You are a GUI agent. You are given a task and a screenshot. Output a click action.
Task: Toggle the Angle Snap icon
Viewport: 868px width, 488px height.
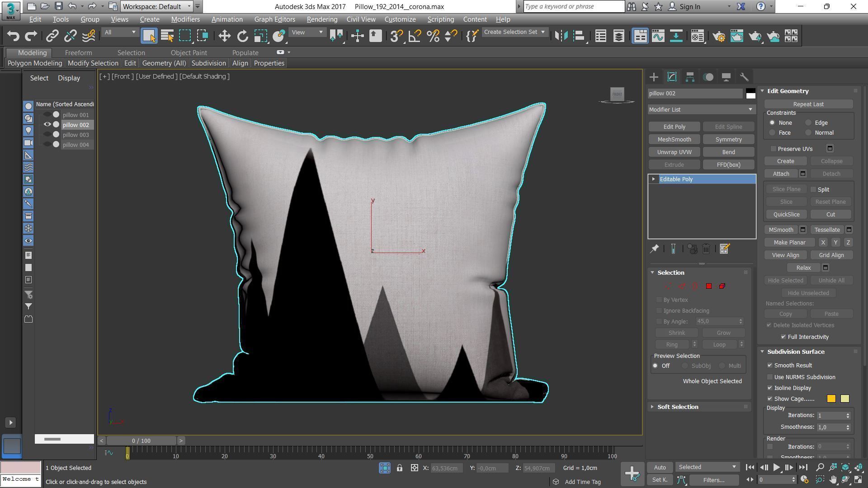tap(415, 36)
